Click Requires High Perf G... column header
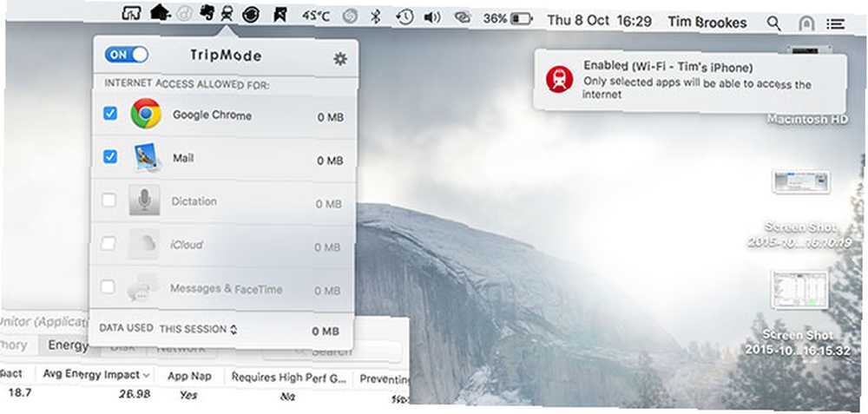 tap(288, 378)
